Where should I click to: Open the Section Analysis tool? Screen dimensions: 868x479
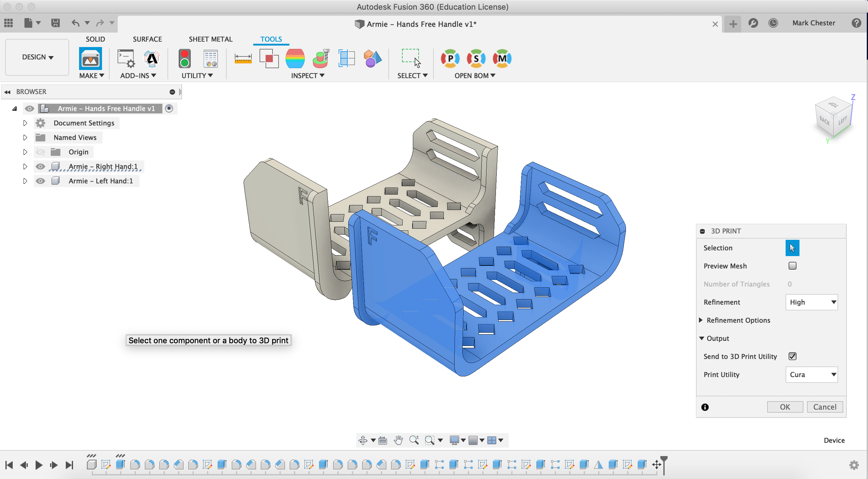347,59
